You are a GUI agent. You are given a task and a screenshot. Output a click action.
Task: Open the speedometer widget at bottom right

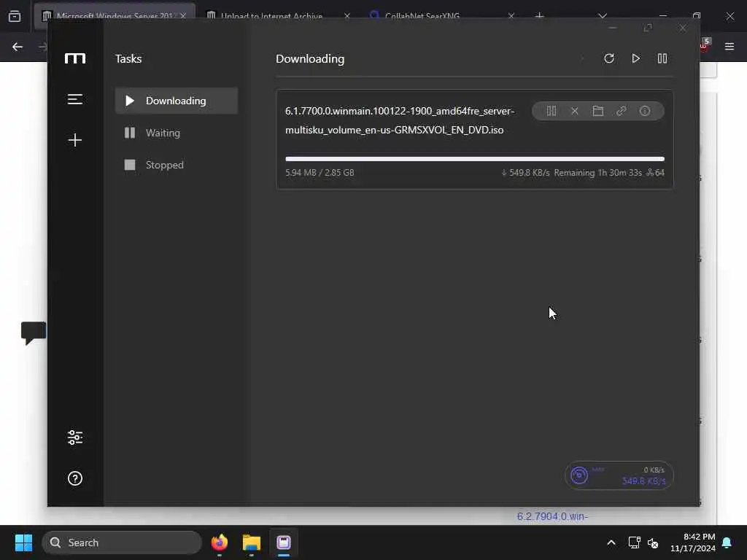(619, 475)
